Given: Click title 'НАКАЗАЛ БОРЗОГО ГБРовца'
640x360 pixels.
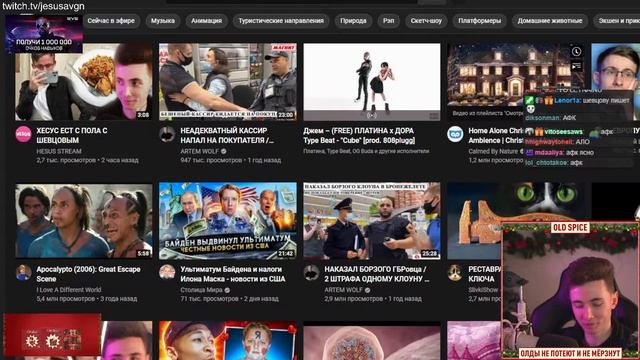Looking at the screenshot, I should pos(377,274).
